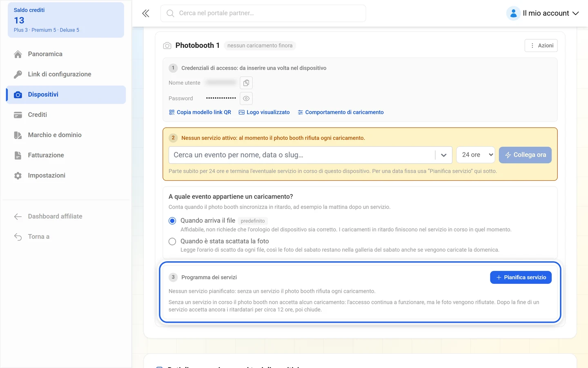Image resolution: width=588 pixels, height=368 pixels.
Task: Copy the username with the clipboard icon
Action: [246, 83]
